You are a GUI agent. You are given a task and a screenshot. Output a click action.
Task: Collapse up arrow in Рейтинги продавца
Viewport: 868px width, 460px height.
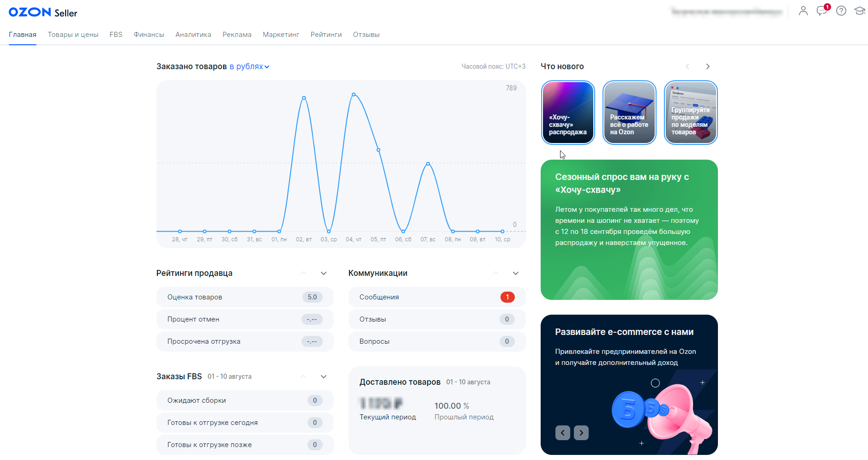pos(303,273)
